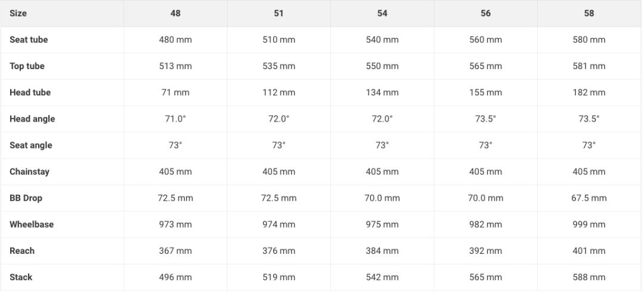
Task: Click the BB Drop row label
Action: pyautogui.click(x=26, y=198)
